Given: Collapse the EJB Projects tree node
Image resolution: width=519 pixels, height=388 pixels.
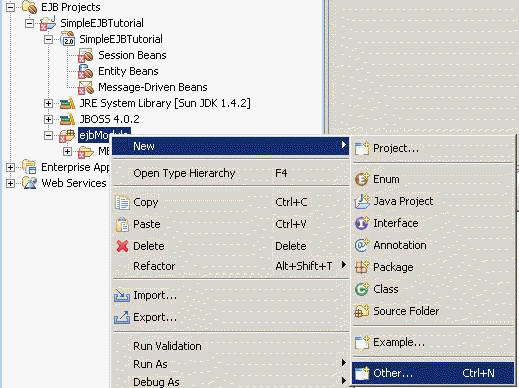Looking at the screenshot, I should pyautogui.click(x=10, y=7).
